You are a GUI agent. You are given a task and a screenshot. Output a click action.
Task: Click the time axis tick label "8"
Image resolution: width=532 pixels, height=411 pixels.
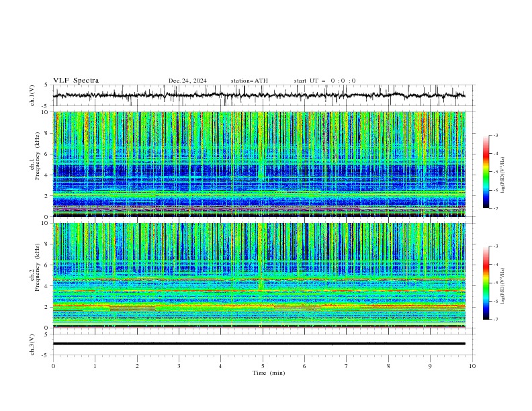(x=388, y=366)
